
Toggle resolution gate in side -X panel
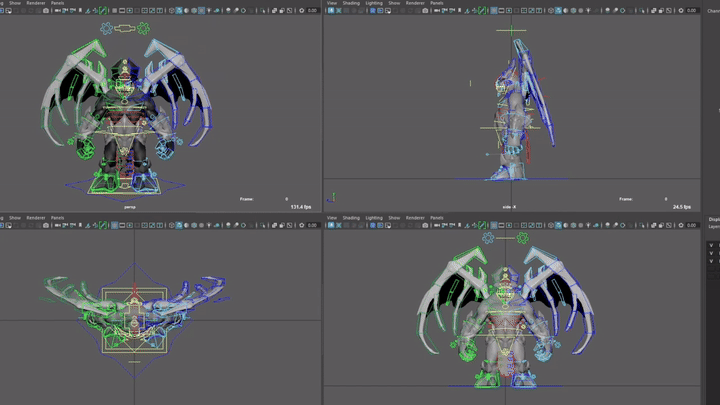509,10
